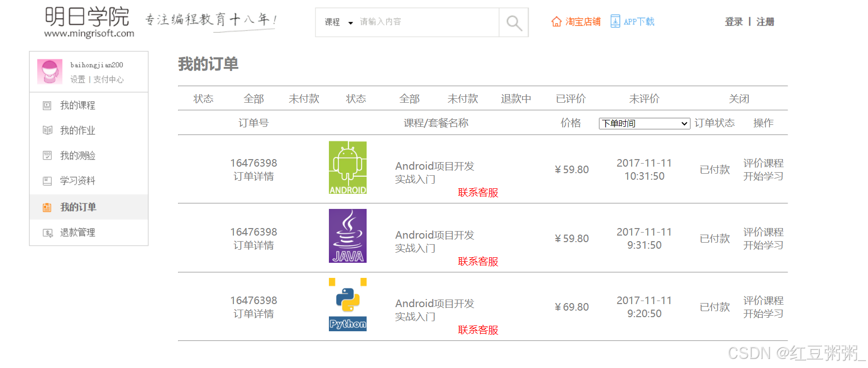Screen dimensions: 868x368
Task: Open 订单详情 for the 9:20:50 order
Action: point(253,314)
